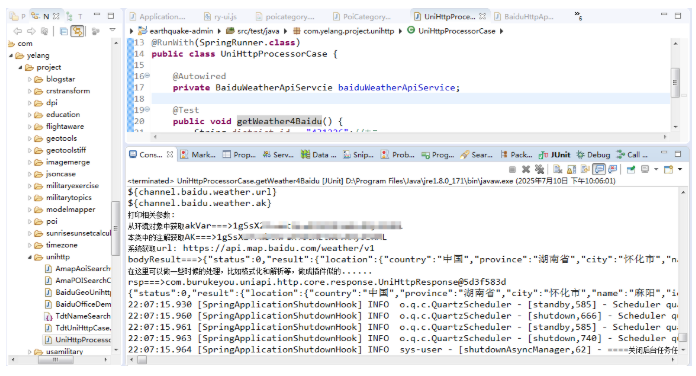Collapse the fold at @Test on line 19
The height and width of the screenshot is (376, 696).
coord(147,109)
